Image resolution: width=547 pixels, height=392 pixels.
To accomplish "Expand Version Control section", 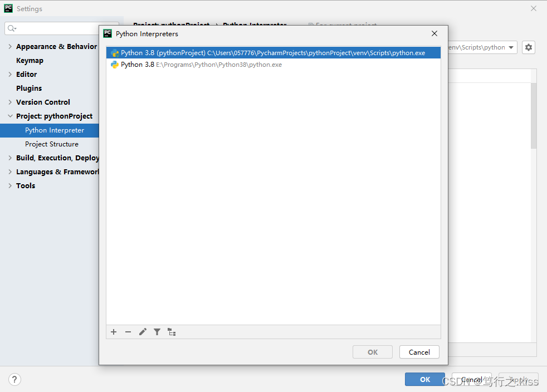I will 10,102.
